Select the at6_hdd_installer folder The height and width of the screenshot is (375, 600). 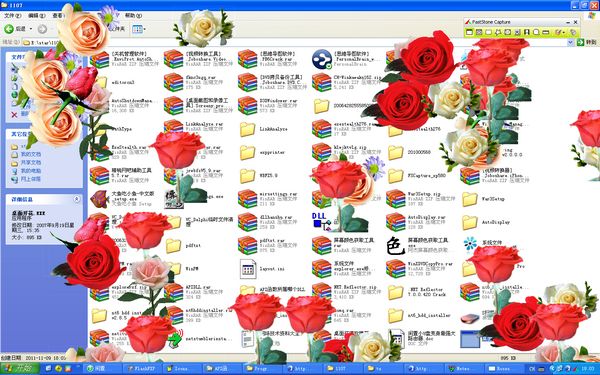click(x=395, y=315)
